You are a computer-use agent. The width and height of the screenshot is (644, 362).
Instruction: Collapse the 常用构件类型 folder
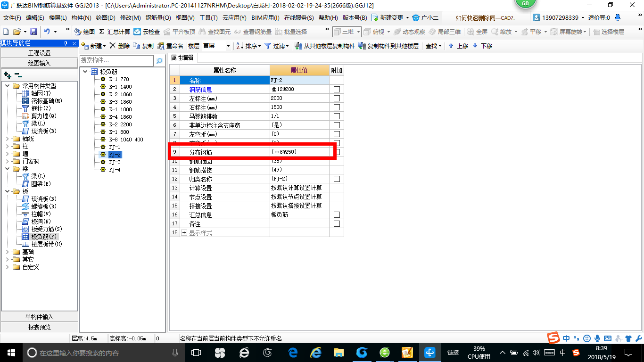8,86
